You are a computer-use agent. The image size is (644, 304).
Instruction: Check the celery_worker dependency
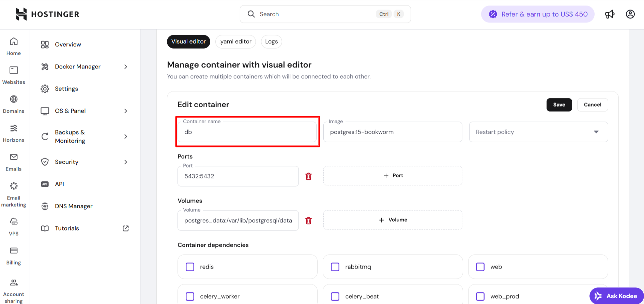190,296
